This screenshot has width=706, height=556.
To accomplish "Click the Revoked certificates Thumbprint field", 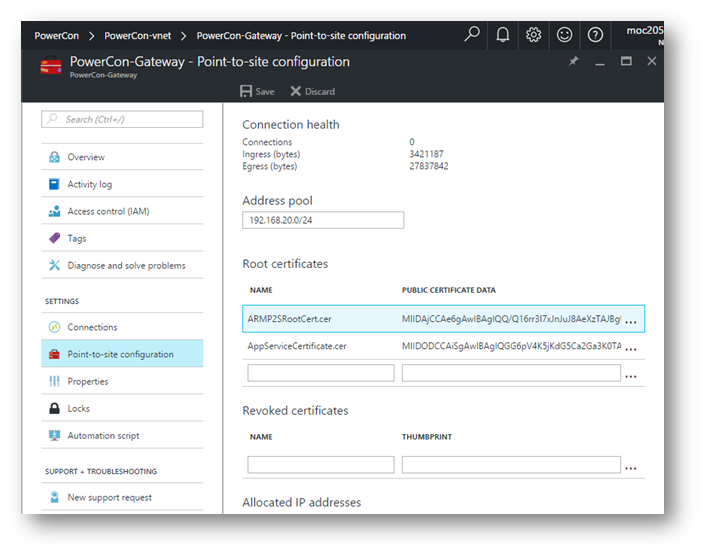I will (511, 465).
